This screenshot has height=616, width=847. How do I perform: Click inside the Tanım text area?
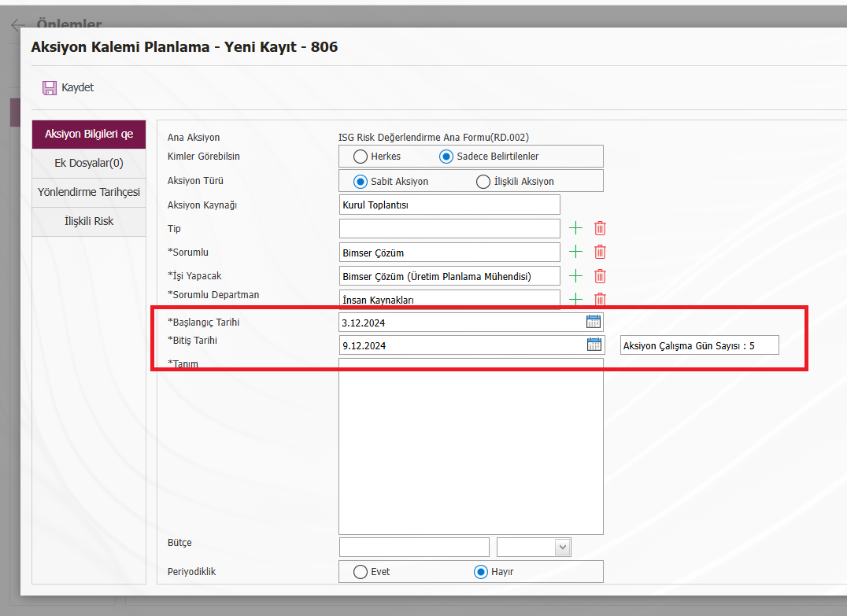(x=471, y=446)
